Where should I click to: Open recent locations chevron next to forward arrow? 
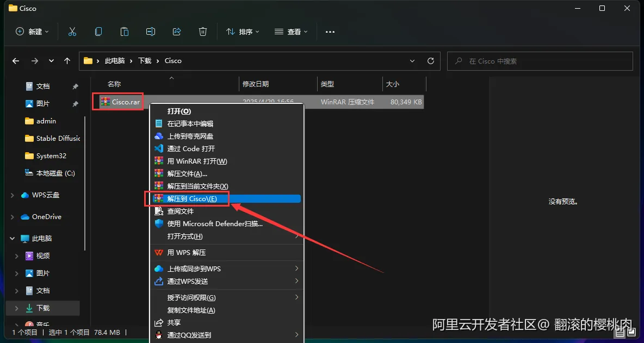click(51, 61)
